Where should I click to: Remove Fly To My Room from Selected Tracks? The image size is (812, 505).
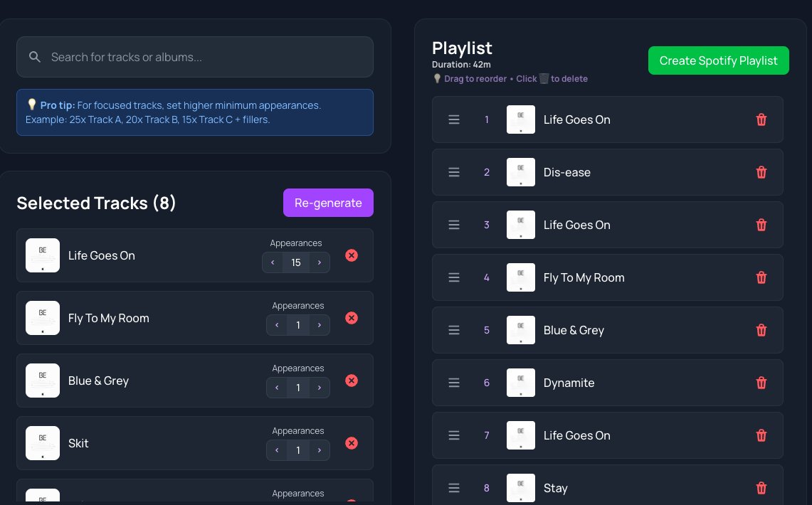pyautogui.click(x=351, y=318)
